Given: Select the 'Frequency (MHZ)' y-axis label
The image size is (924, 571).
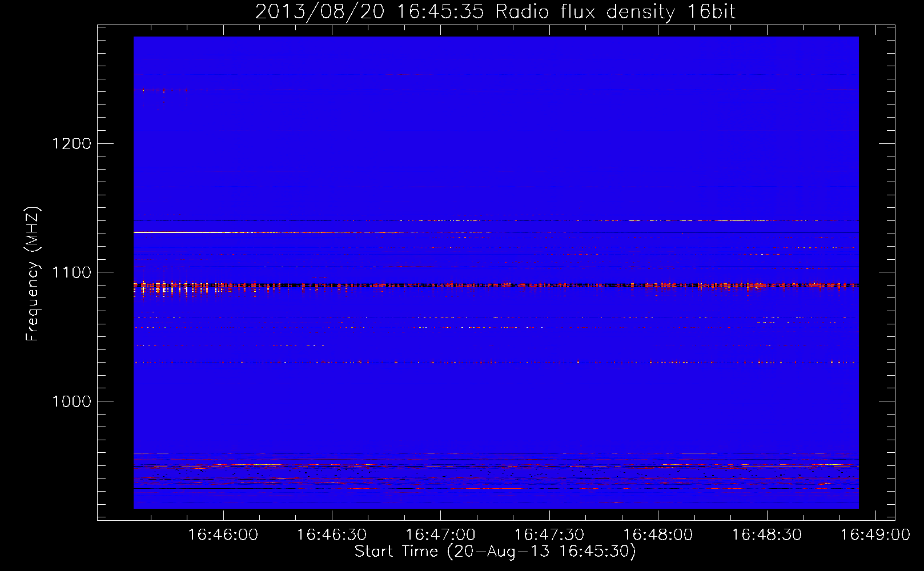Looking at the screenshot, I should pos(33,274).
